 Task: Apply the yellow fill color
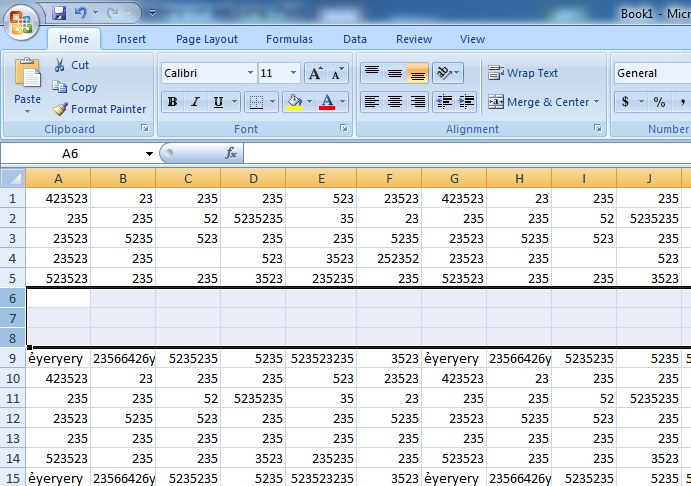(293, 102)
